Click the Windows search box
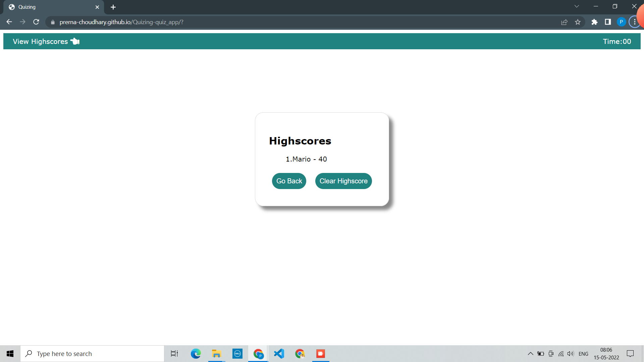This screenshot has height=362, width=644. 92,354
